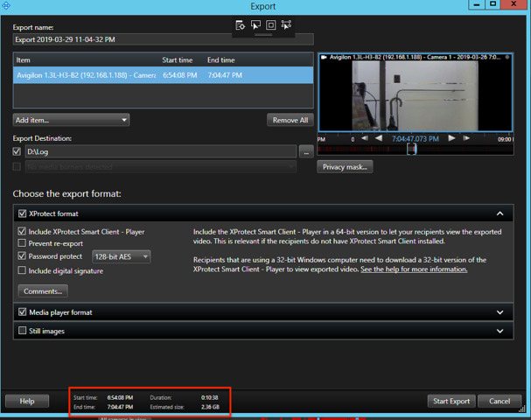Open the Add item dropdown
This screenshot has height=420, width=531.
pyautogui.click(x=71, y=120)
